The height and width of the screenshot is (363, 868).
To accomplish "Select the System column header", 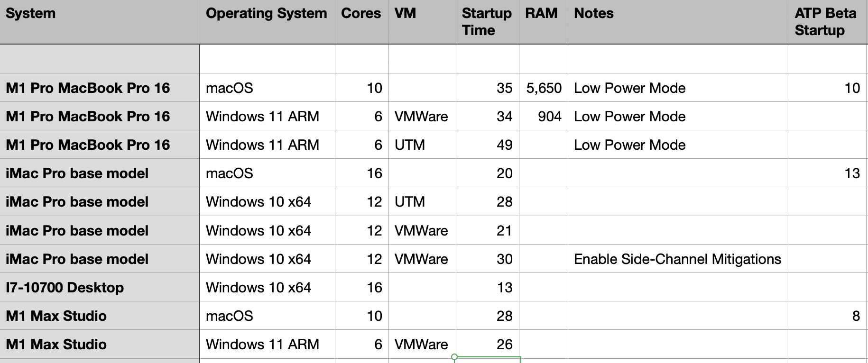I will point(100,22).
